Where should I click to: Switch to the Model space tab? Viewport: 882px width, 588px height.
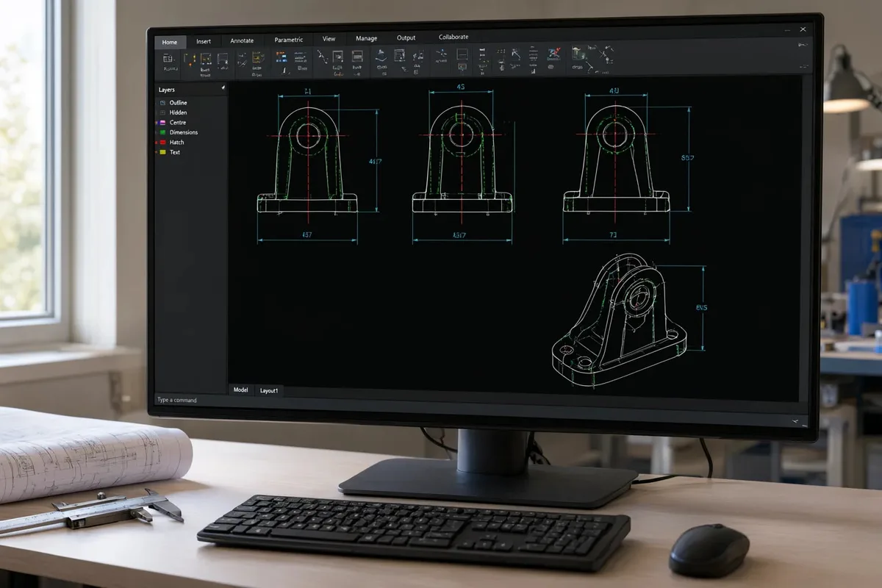click(x=240, y=390)
